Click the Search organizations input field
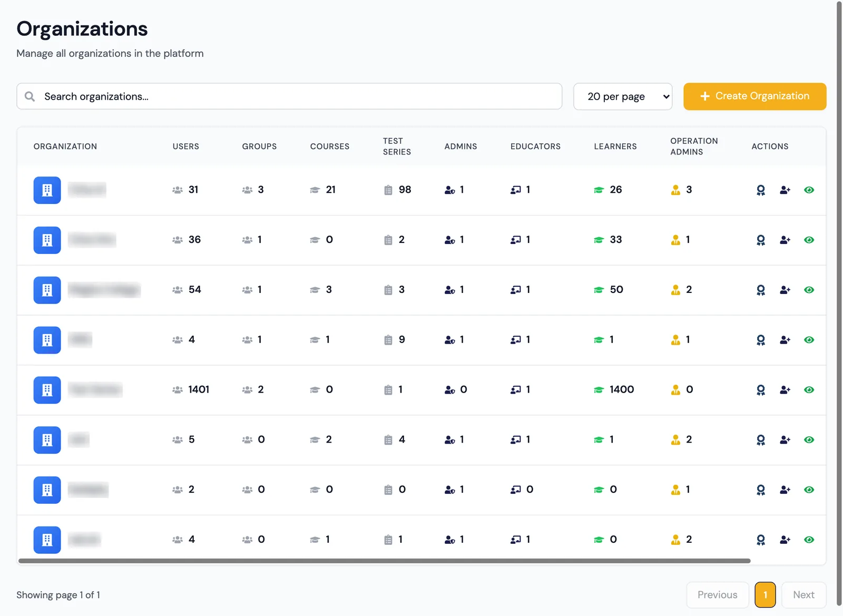 click(x=289, y=96)
